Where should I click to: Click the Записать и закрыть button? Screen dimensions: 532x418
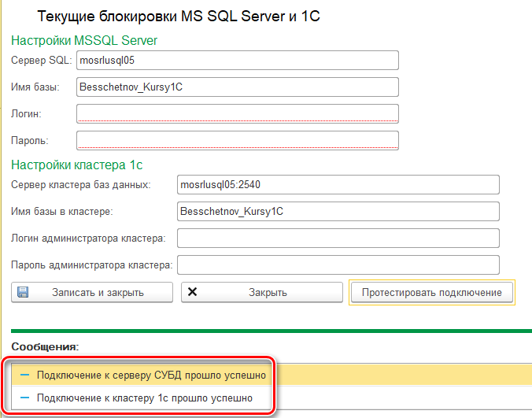click(92, 292)
